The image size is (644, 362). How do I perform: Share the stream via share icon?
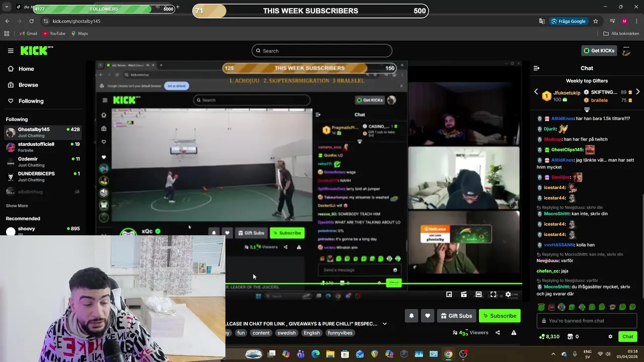pyautogui.click(x=498, y=333)
